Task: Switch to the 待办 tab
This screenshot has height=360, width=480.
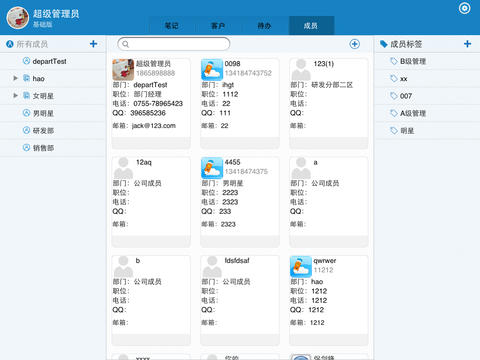Action: 264,26
